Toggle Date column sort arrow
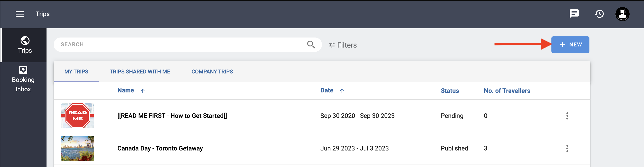Viewport: 644px width, 167px height. [342, 91]
